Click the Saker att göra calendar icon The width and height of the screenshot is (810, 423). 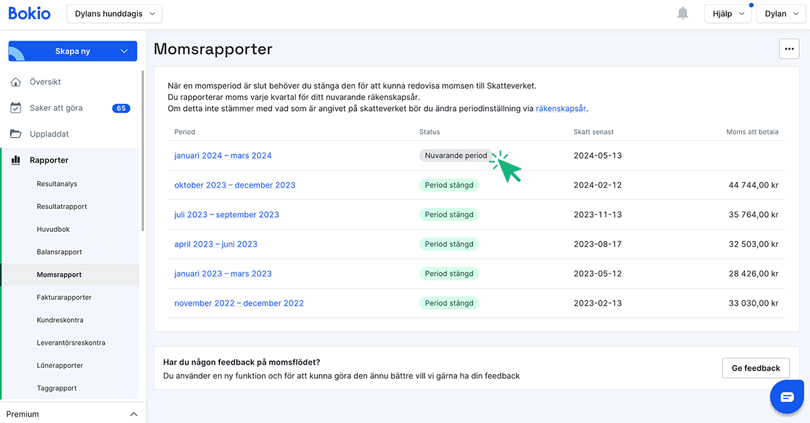point(16,108)
